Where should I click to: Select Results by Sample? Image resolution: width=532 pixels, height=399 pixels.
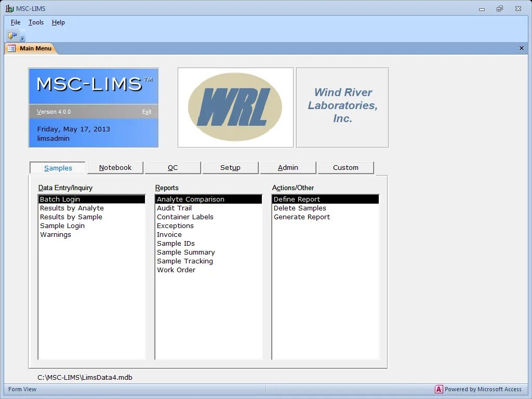tap(91, 217)
